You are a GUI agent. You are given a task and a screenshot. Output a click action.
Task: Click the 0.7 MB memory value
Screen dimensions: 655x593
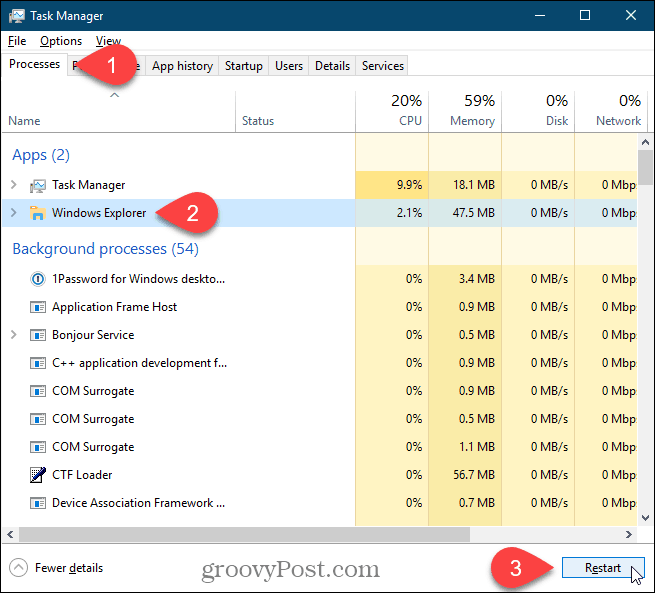(477, 503)
